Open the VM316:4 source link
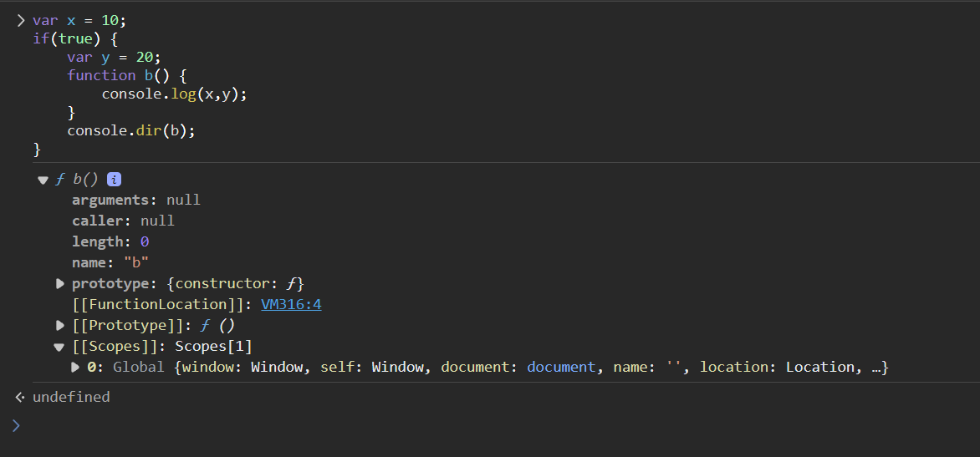 [291, 304]
